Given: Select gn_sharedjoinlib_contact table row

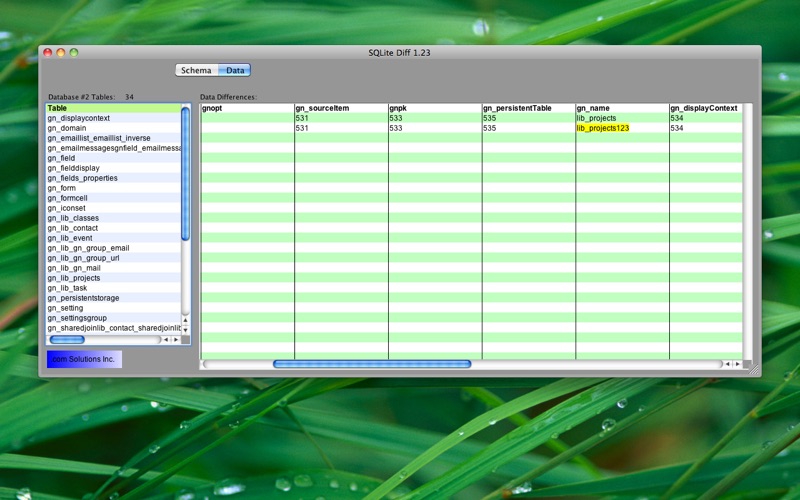Looking at the screenshot, I should (114, 328).
